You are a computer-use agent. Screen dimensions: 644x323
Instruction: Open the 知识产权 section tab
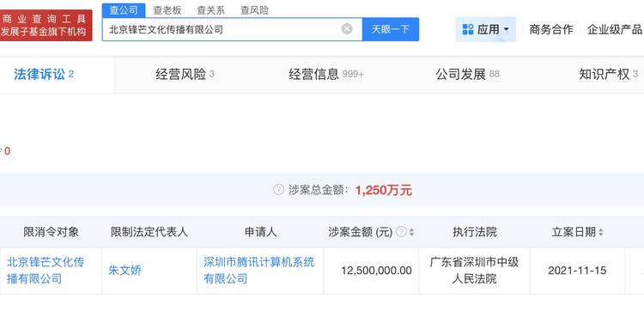click(x=608, y=75)
